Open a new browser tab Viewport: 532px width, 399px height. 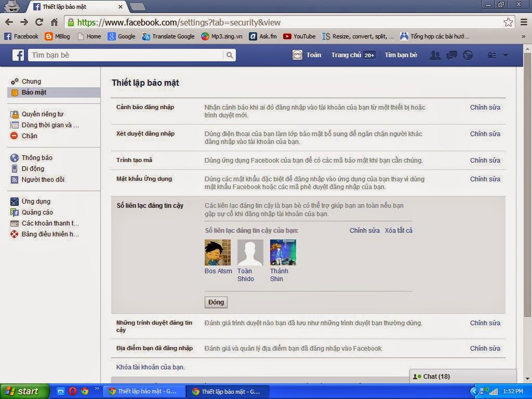(137, 7)
